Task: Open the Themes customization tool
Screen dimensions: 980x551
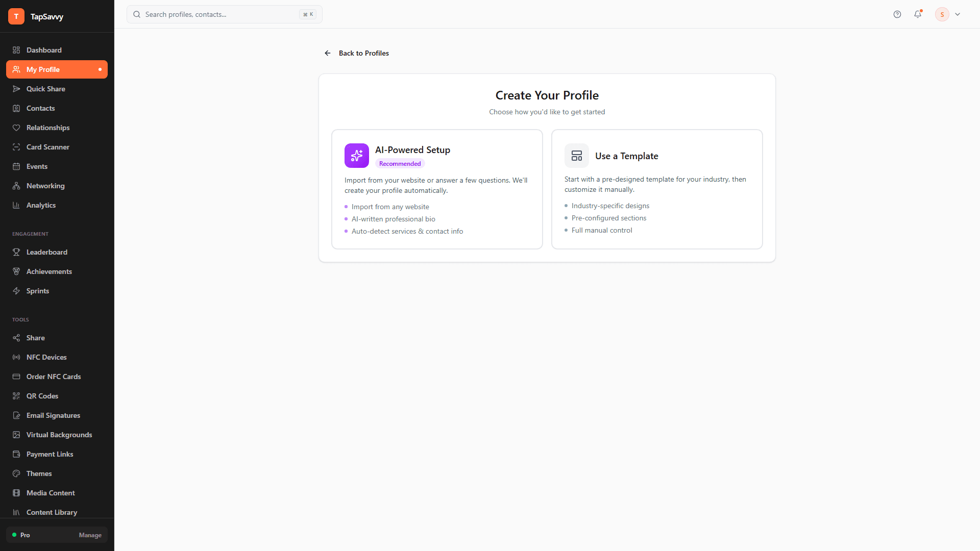Action: tap(39, 473)
